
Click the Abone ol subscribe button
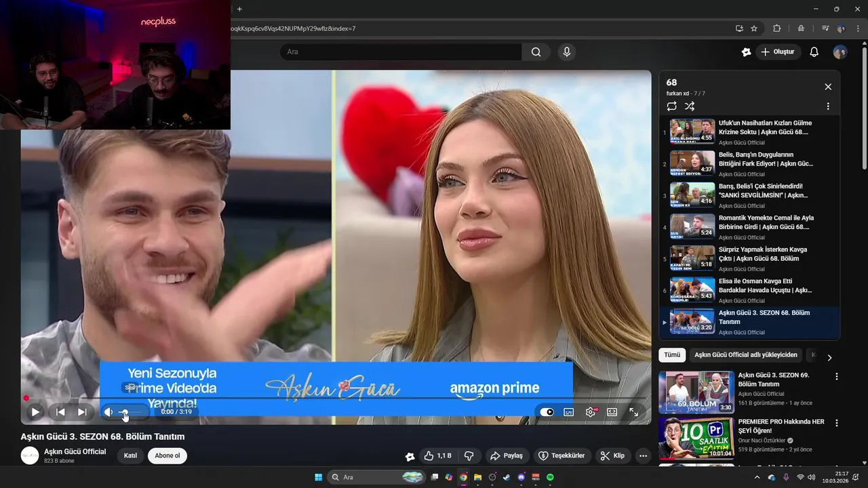click(x=167, y=455)
